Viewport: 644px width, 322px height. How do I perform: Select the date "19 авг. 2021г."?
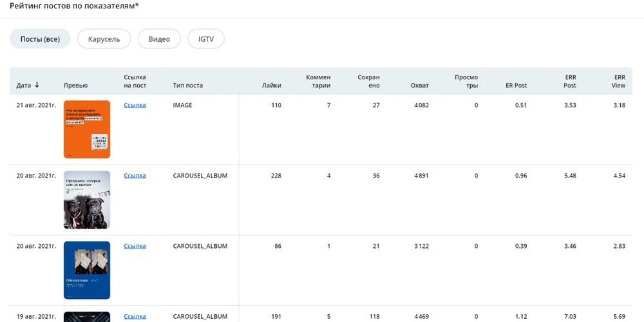pyautogui.click(x=36, y=317)
